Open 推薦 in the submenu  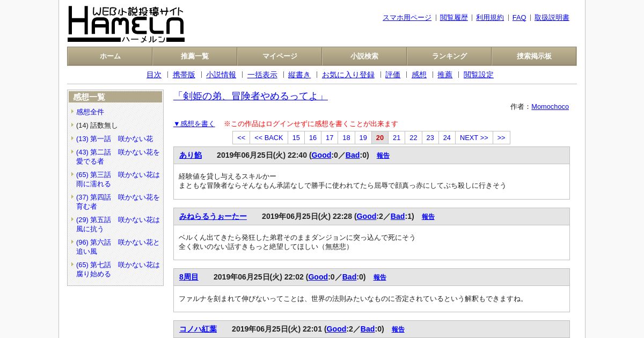tap(445, 75)
